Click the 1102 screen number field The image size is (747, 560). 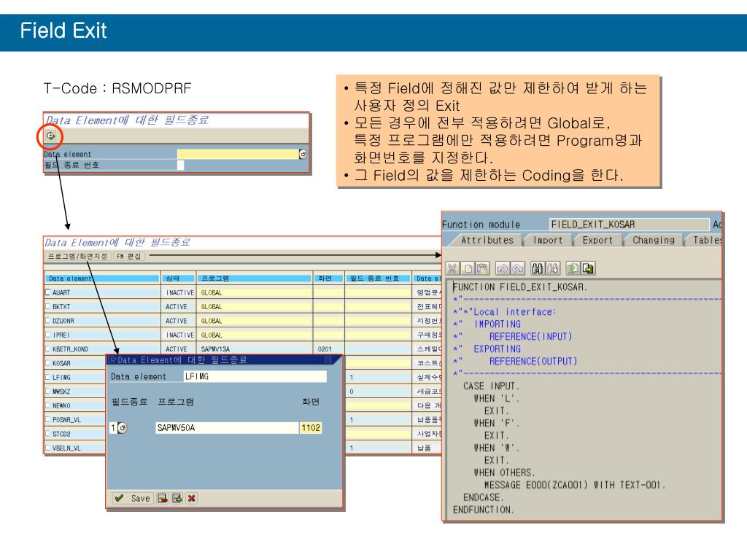tap(311, 427)
